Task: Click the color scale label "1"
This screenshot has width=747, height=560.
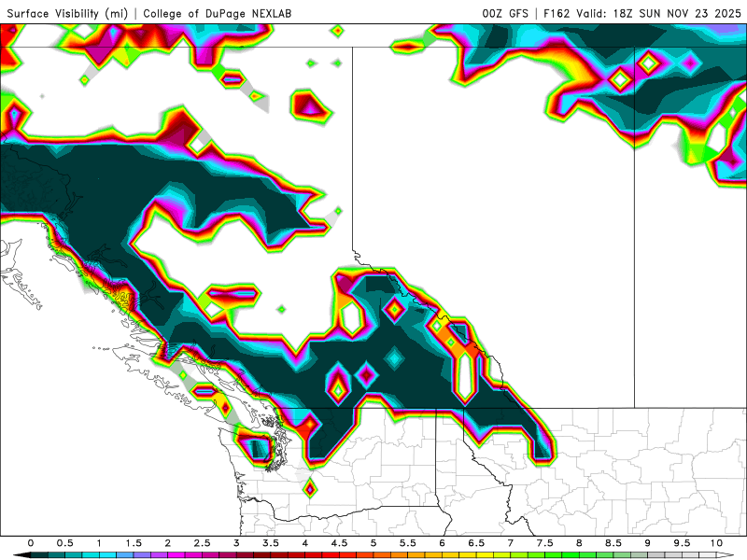Action: tap(99, 543)
